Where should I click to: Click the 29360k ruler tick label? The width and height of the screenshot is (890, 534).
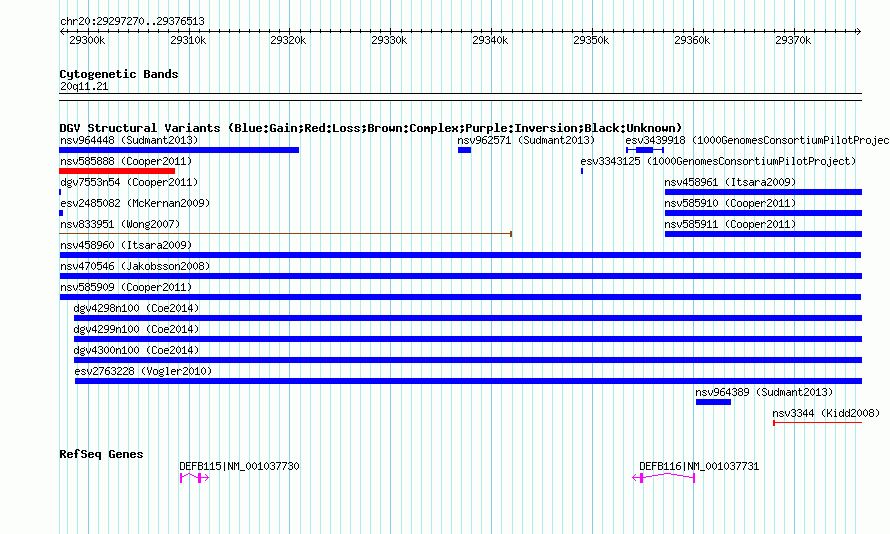[692, 40]
